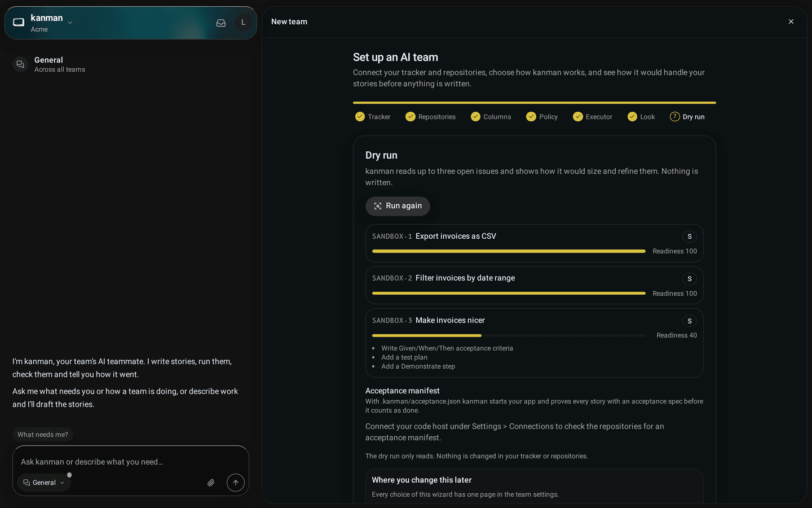Screen dimensions: 812x508
Task: Open the user avatar L
Action: pos(244,23)
